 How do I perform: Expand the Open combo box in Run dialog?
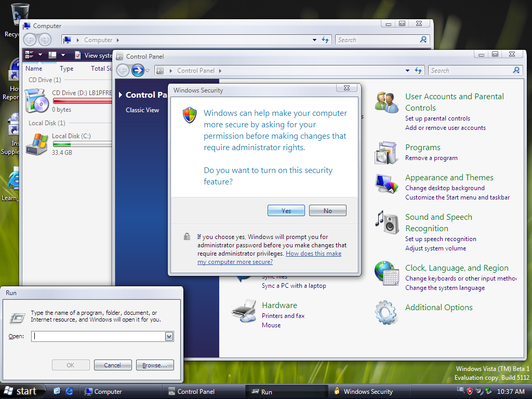tap(169, 337)
